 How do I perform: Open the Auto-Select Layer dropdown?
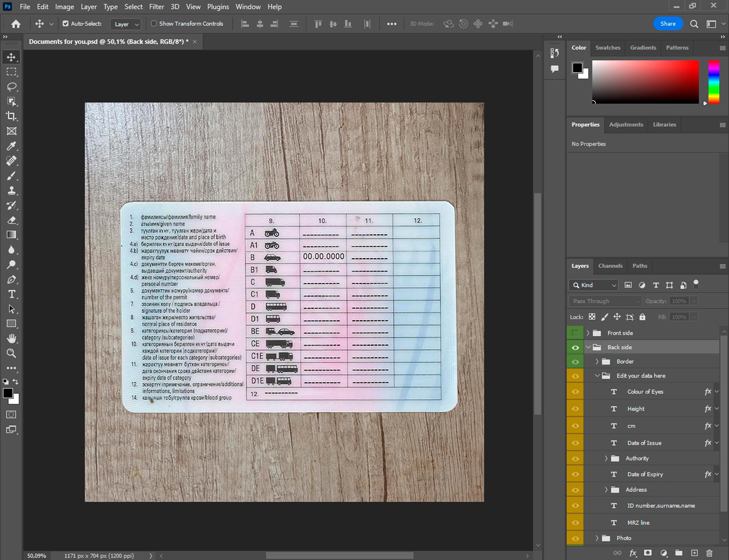pyautogui.click(x=125, y=24)
